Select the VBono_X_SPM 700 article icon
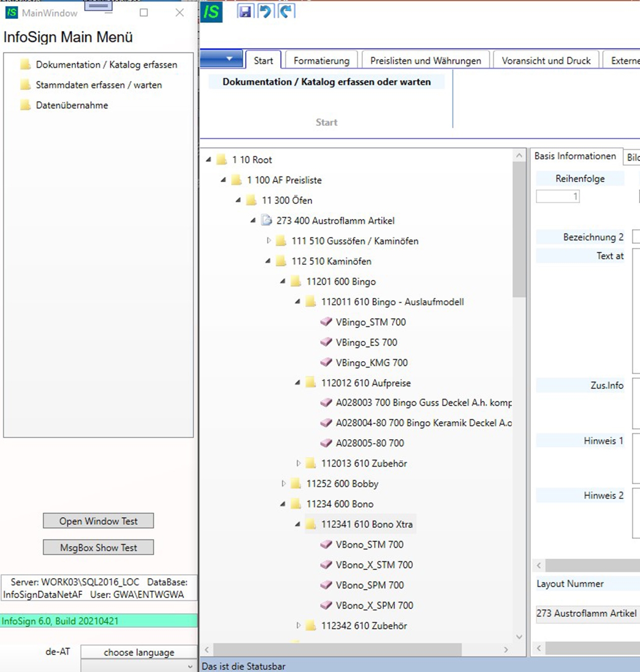Image resolution: width=640 pixels, height=672 pixels. tap(326, 605)
